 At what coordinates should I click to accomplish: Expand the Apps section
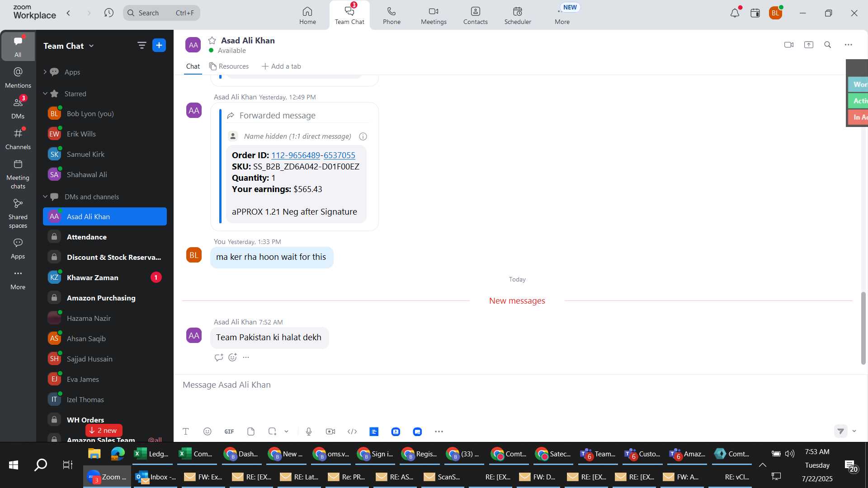[x=45, y=72]
